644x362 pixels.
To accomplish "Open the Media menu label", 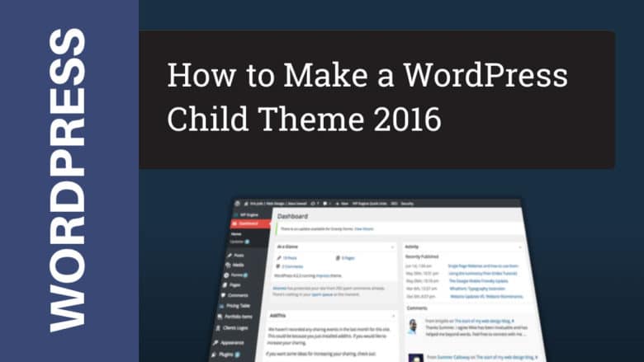I will tap(239, 266).
